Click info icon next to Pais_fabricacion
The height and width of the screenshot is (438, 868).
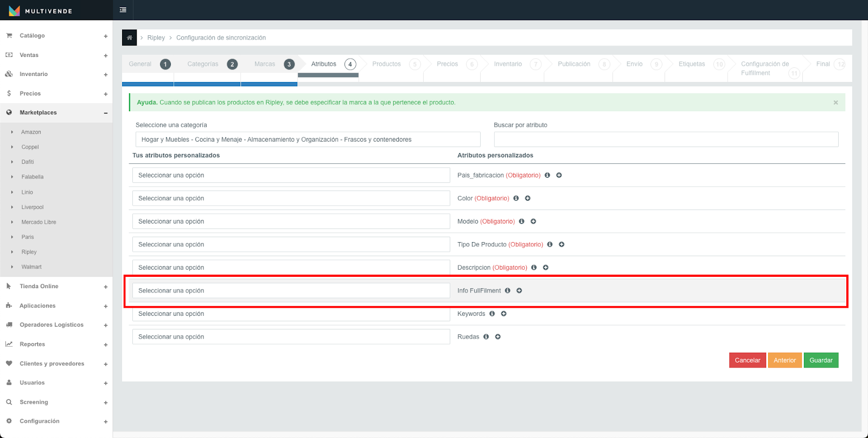(x=547, y=175)
